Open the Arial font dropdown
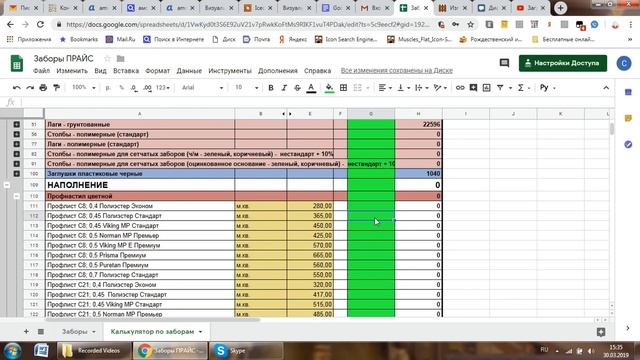The width and height of the screenshot is (640, 360). tap(202, 88)
